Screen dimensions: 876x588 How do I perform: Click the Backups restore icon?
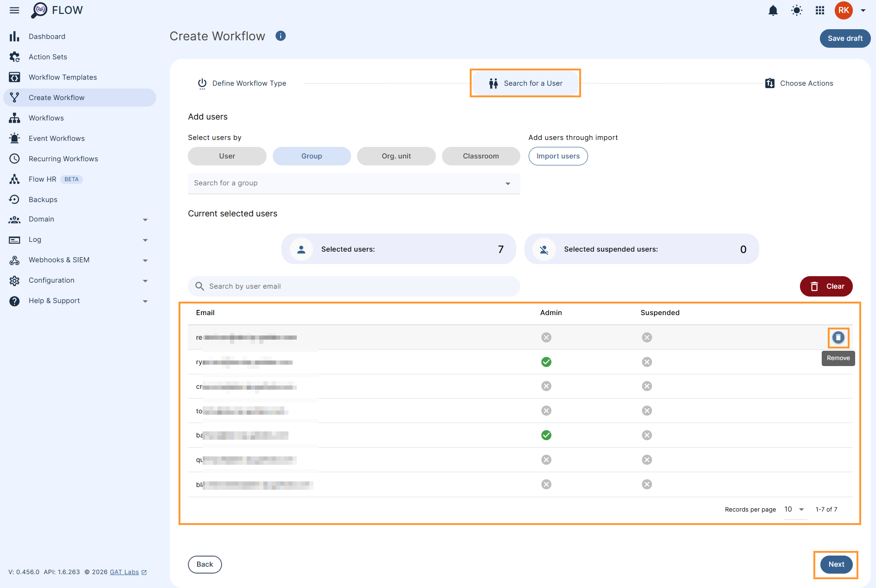point(14,199)
